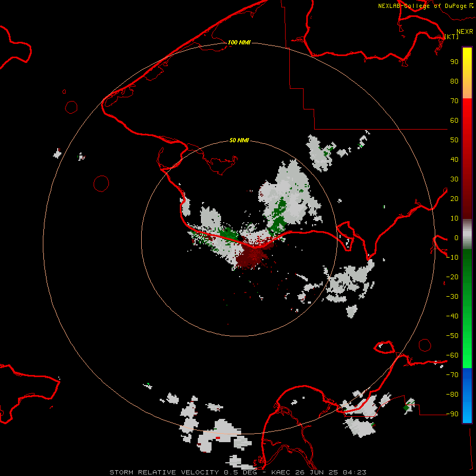
Task: Select the positive 40 scale value
Action: 454,160
